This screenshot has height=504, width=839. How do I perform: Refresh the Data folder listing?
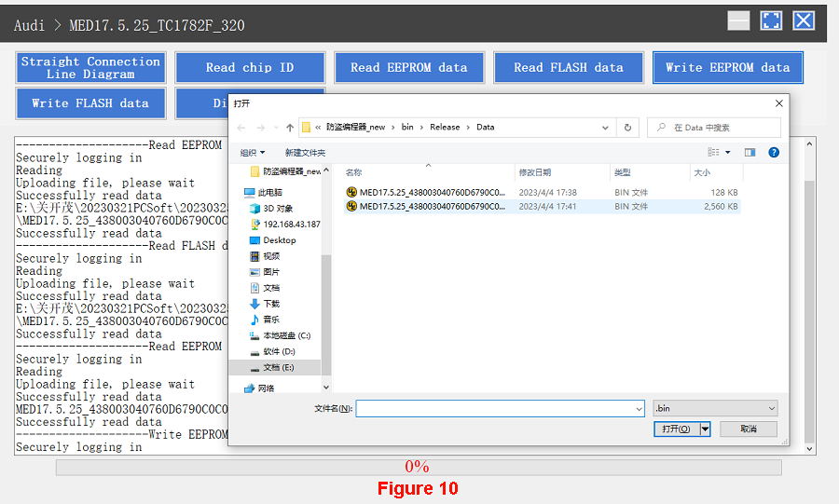tap(627, 128)
